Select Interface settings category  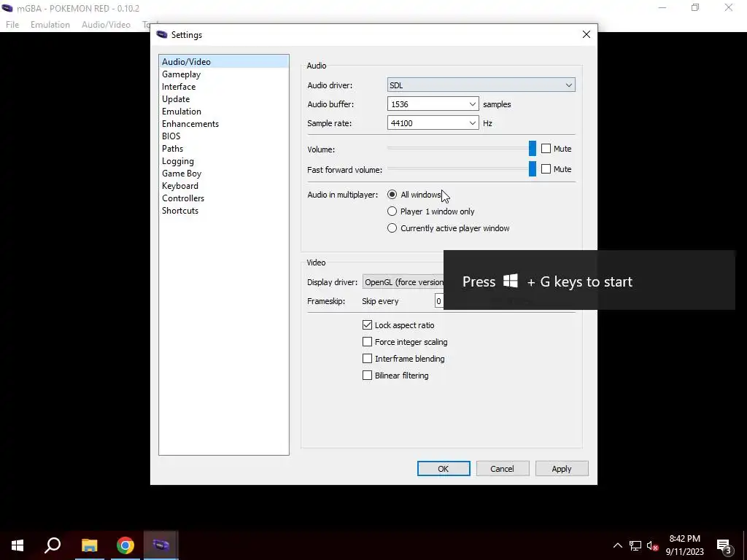[x=224, y=86]
